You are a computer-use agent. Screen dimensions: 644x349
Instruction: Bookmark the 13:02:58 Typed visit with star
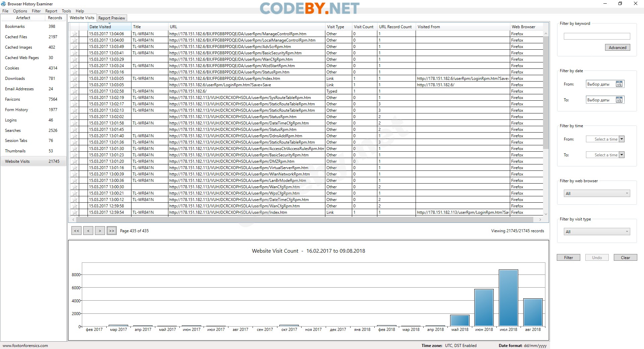(75, 91)
